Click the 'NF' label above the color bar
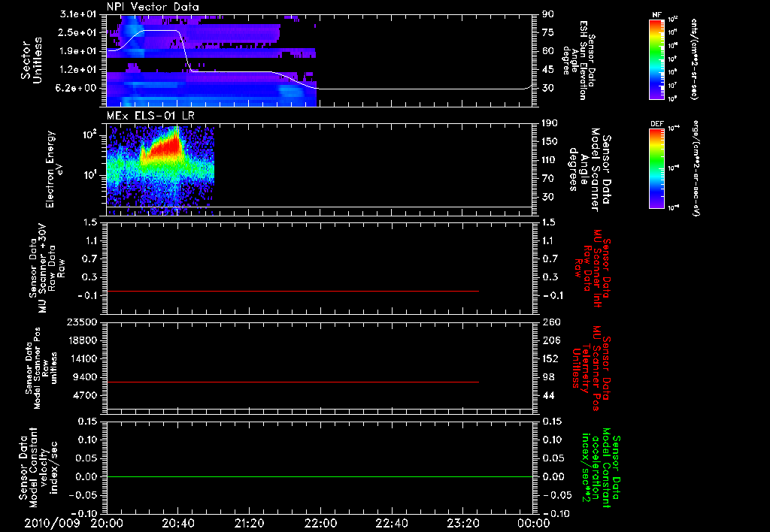770x532 pixels. pyautogui.click(x=656, y=15)
